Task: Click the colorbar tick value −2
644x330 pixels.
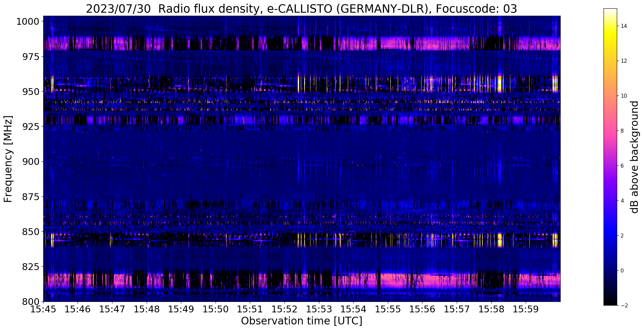Action: (x=624, y=306)
